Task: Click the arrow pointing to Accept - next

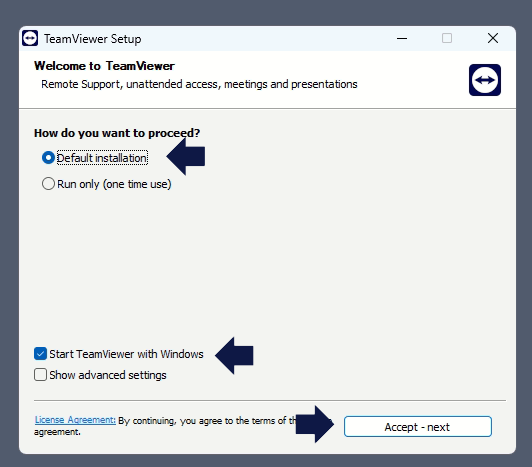Action: pos(315,424)
